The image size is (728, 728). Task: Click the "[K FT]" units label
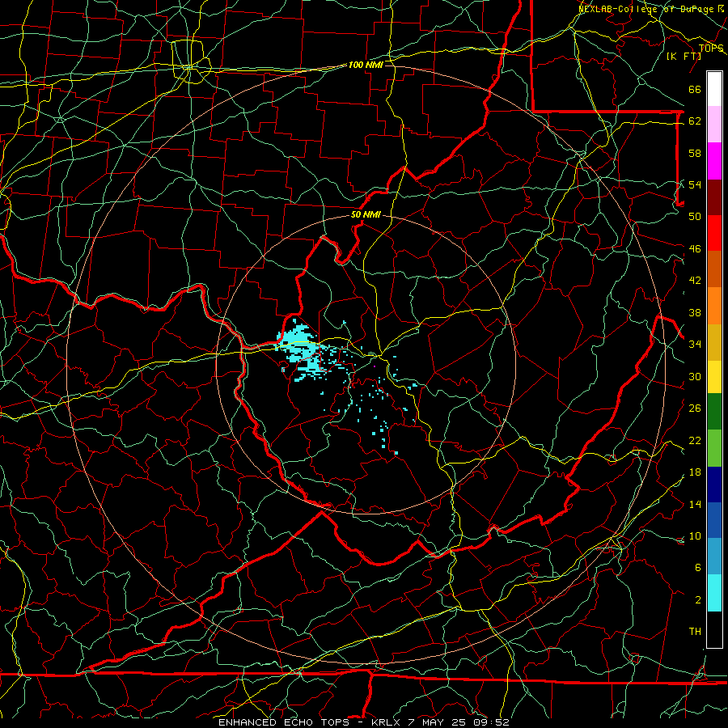[x=684, y=56]
